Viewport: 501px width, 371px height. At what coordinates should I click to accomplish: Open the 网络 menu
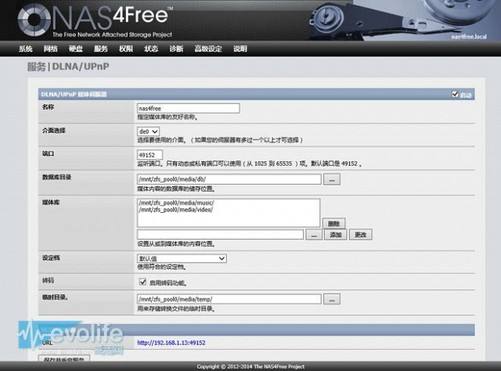click(x=51, y=49)
